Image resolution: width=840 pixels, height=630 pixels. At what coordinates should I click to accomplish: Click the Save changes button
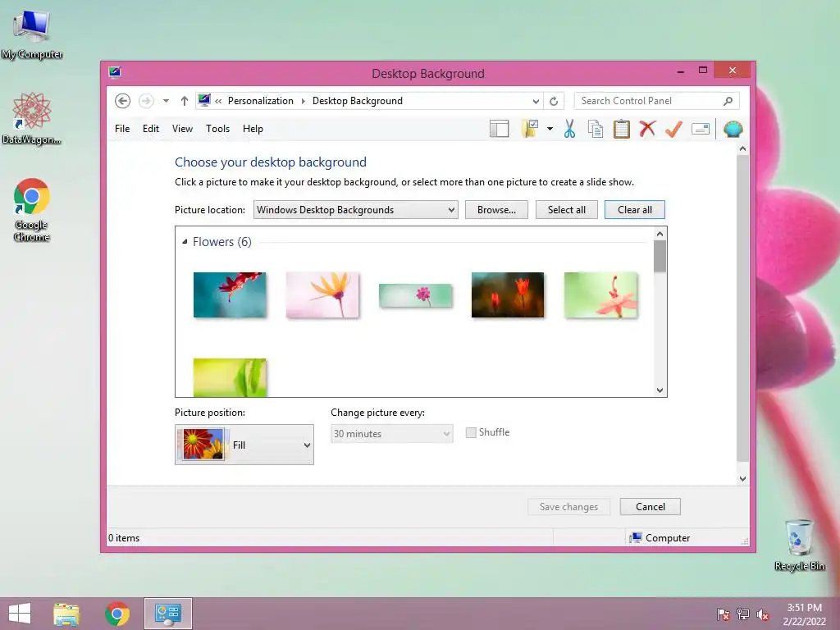click(x=569, y=507)
